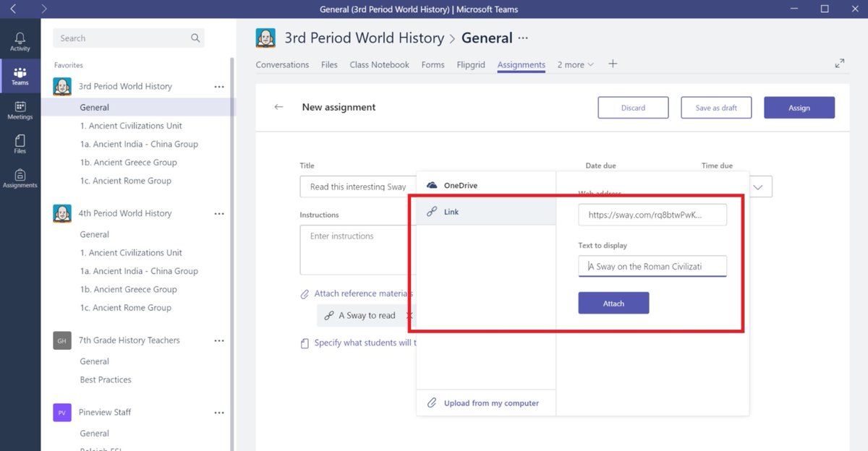Open more options for 7th Grade History Teachers
Viewport: 868px width, 451px height.
pos(219,340)
